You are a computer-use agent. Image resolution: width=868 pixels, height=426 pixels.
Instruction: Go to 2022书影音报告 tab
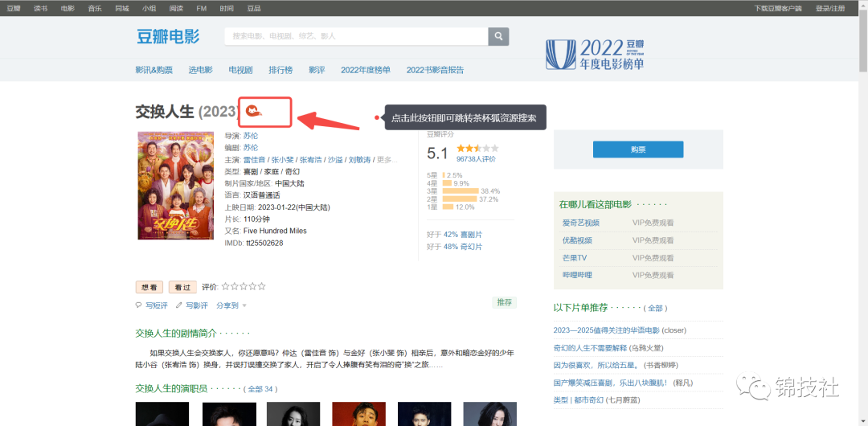(x=435, y=70)
